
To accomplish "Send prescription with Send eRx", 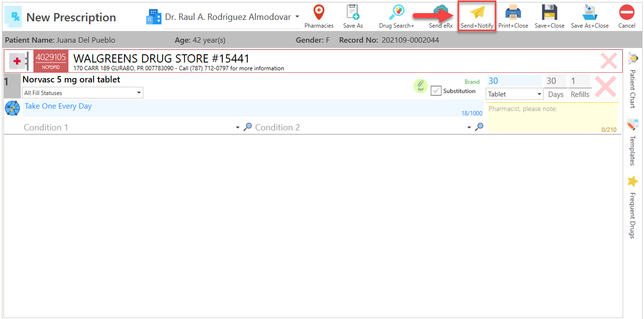I will coord(441,16).
